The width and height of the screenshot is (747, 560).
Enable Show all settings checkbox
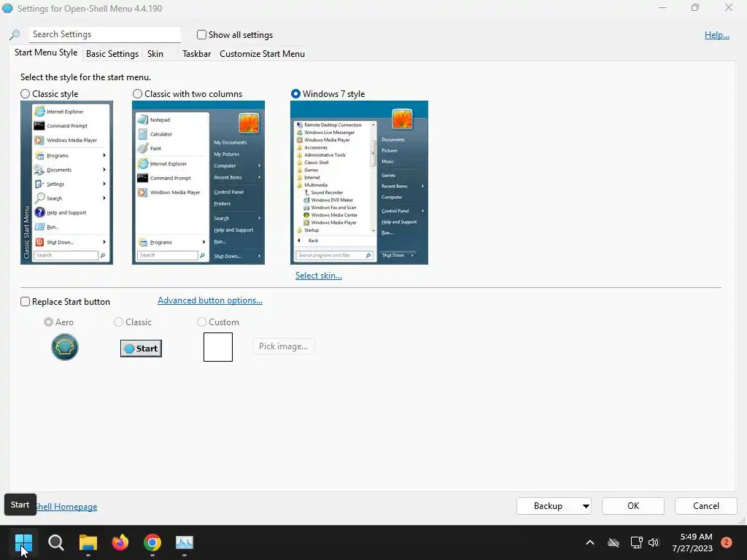(201, 35)
